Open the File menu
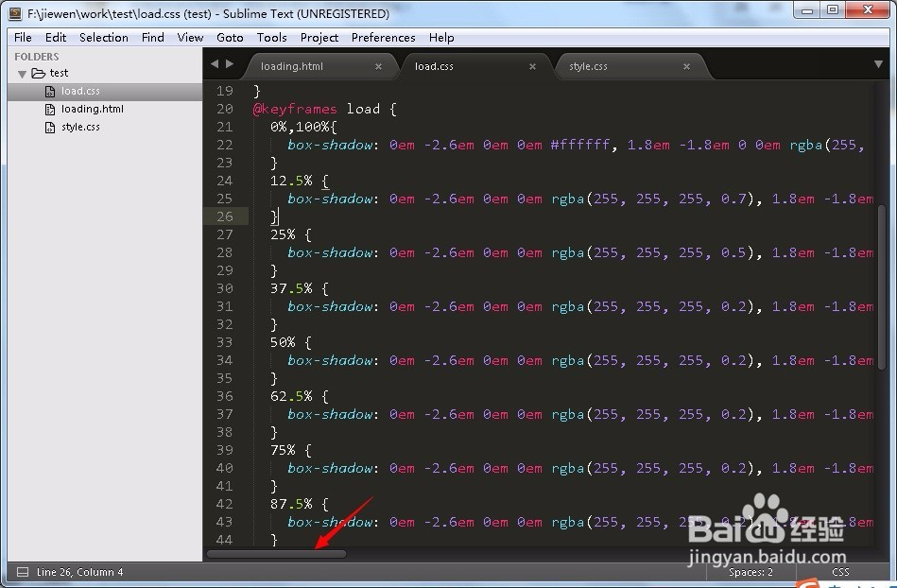Viewport: 897px width, 588px height. pyautogui.click(x=23, y=37)
